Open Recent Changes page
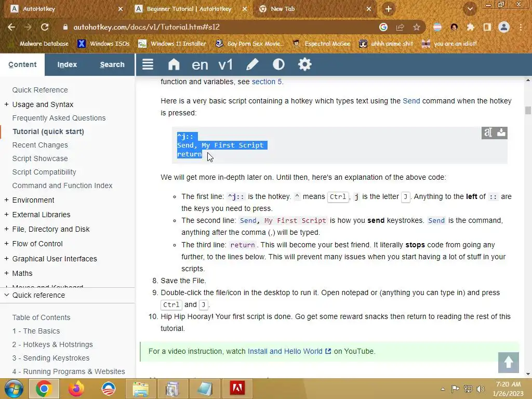 (40, 145)
